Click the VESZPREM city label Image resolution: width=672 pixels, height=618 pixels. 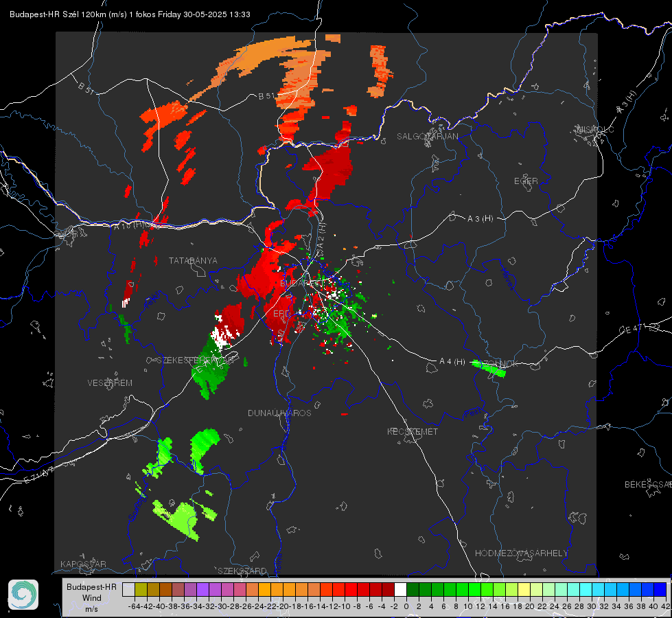pyautogui.click(x=110, y=383)
